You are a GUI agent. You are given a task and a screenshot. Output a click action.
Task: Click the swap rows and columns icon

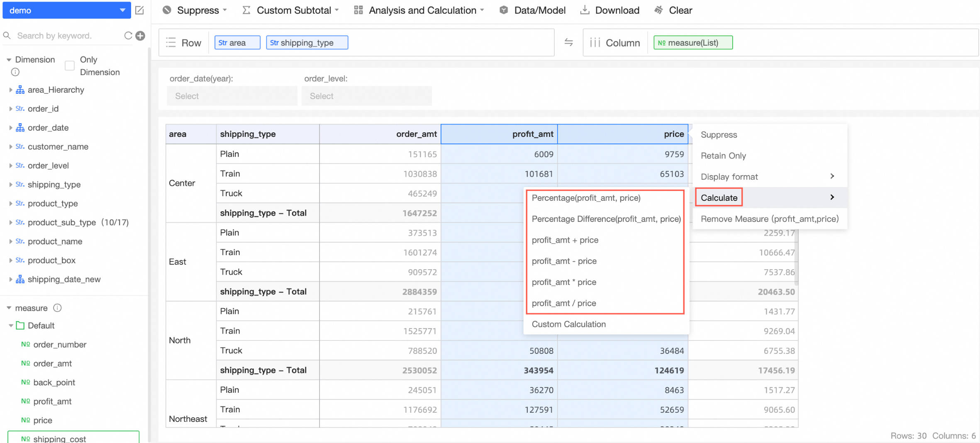tap(568, 42)
